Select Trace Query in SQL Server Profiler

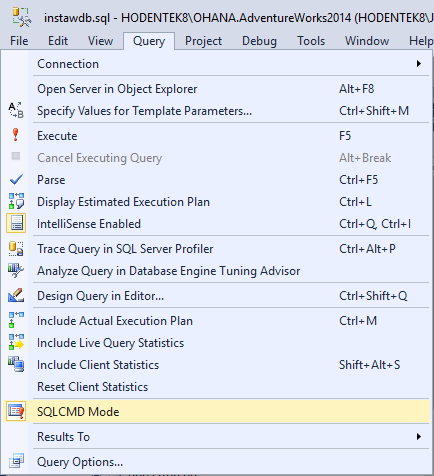tap(216, 249)
